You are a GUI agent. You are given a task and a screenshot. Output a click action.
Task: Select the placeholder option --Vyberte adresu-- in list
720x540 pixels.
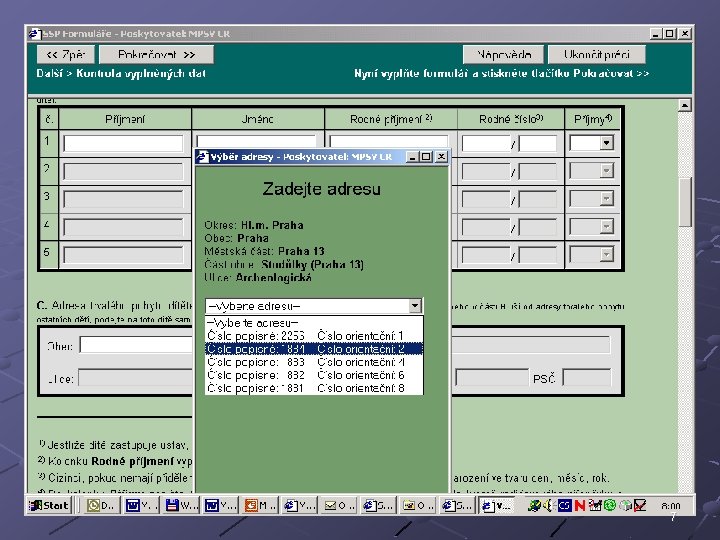tap(314, 323)
